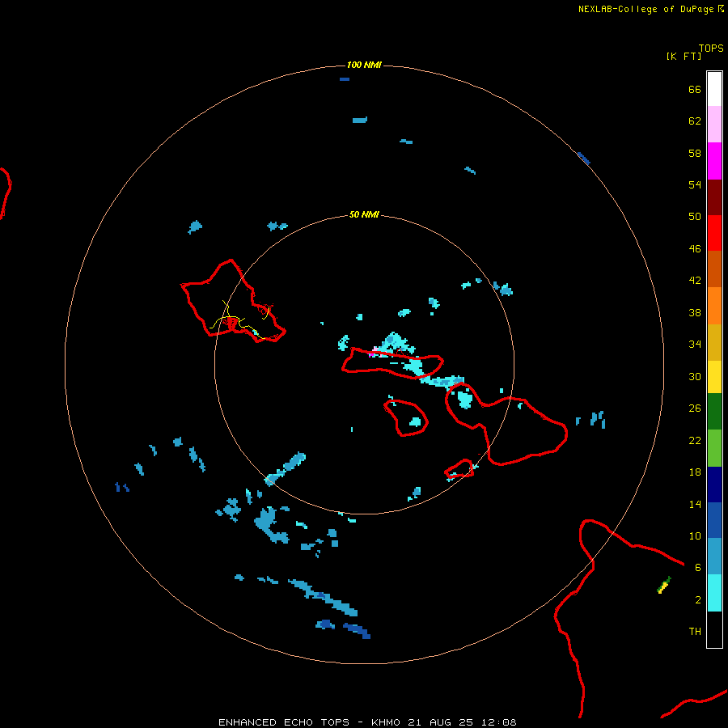This screenshot has width=728, height=728.
Task: Click the yellow-green echo at lower right
Action: point(664,585)
